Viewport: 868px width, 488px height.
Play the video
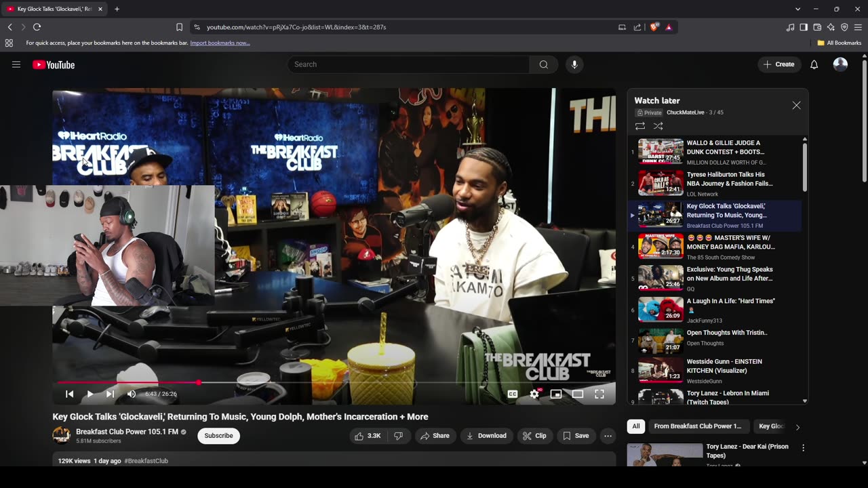click(90, 394)
